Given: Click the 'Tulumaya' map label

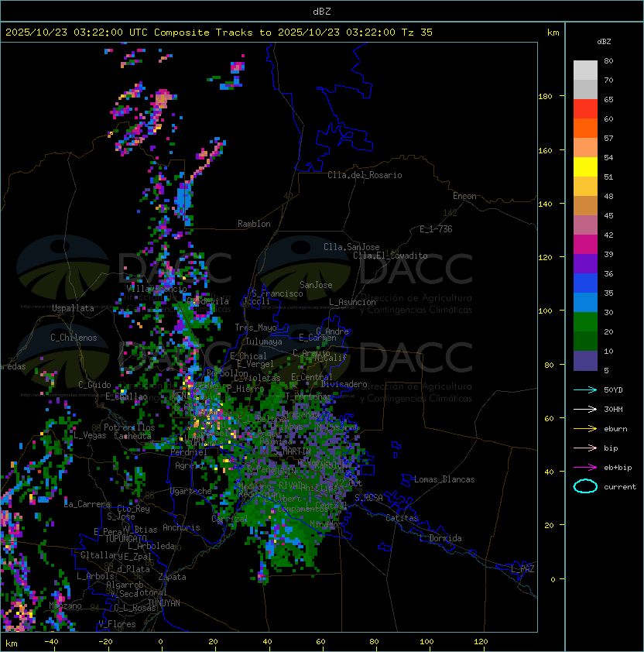Looking at the screenshot, I should click(264, 341).
